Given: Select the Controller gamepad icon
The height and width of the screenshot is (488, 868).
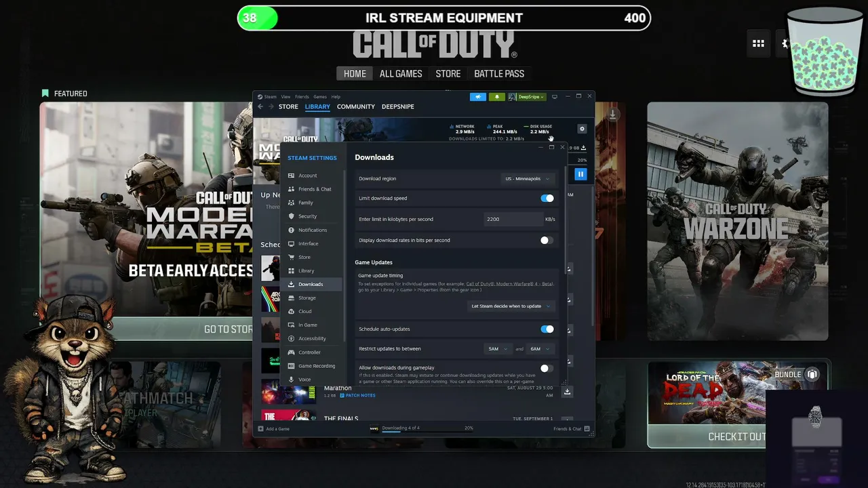Looking at the screenshot, I should click(292, 352).
